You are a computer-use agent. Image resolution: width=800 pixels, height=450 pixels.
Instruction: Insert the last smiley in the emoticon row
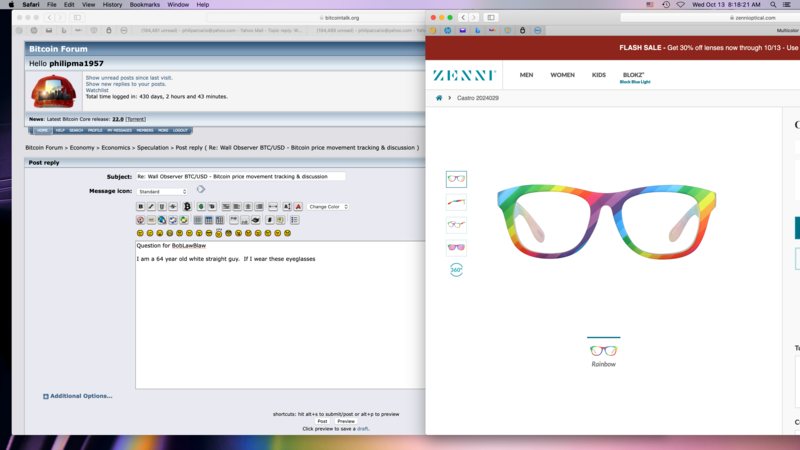(287, 233)
